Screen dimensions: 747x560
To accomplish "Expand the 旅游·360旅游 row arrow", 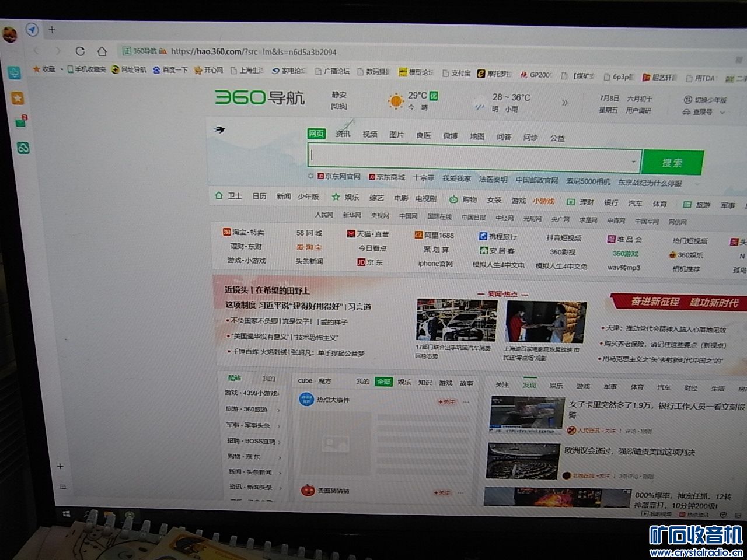I will pos(278,410).
